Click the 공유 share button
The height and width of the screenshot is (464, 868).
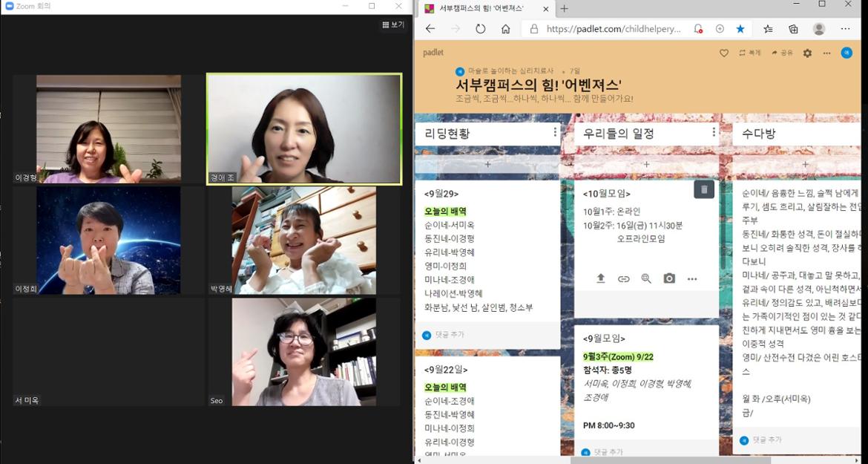pos(782,53)
